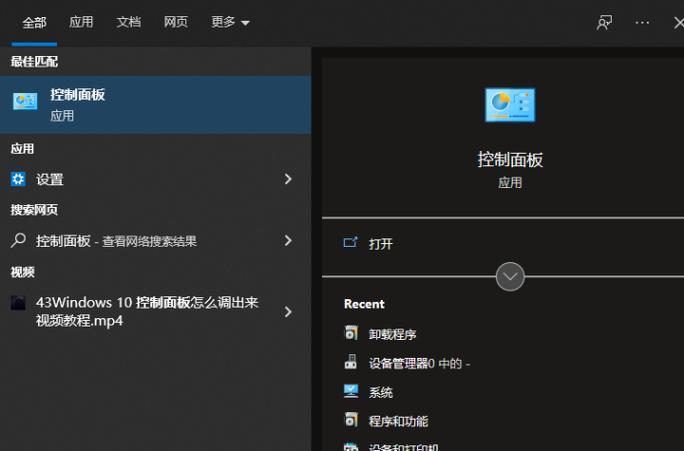Image resolution: width=684 pixels, height=451 pixels.
Task: Click the mp4 video file thumbnail icon
Action: [18, 302]
